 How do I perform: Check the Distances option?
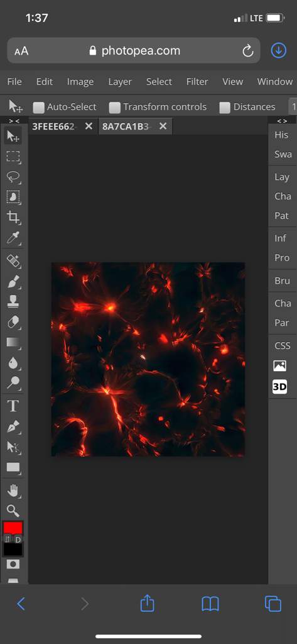(x=225, y=107)
